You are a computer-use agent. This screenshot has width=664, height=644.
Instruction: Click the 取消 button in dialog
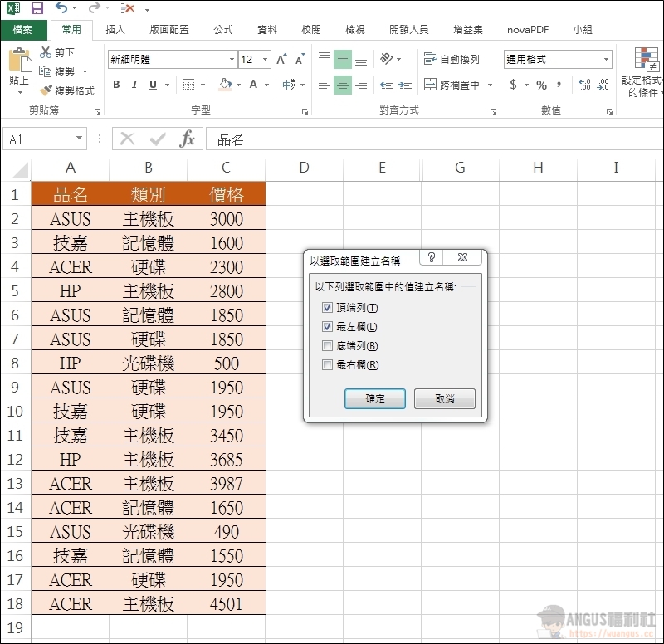click(445, 399)
